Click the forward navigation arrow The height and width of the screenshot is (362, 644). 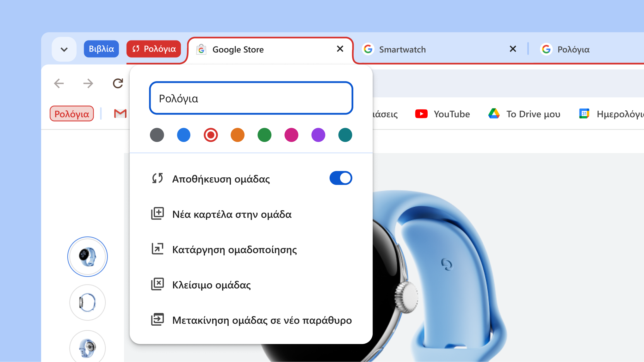tap(88, 83)
